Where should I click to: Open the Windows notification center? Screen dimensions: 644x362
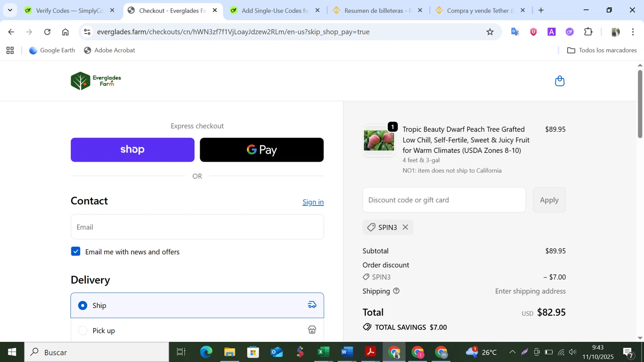click(629, 353)
